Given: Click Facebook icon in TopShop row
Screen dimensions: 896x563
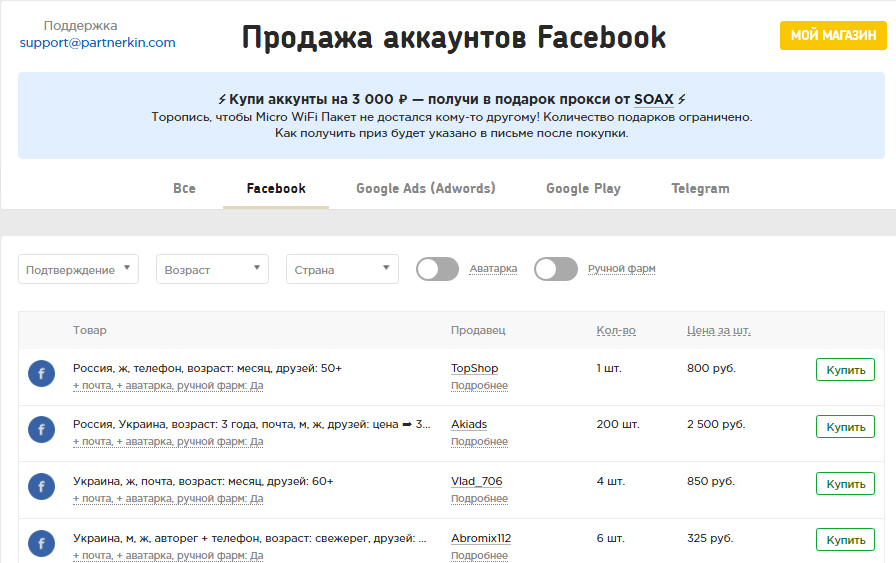Looking at the screenshot, I should [x=41, y=373].
